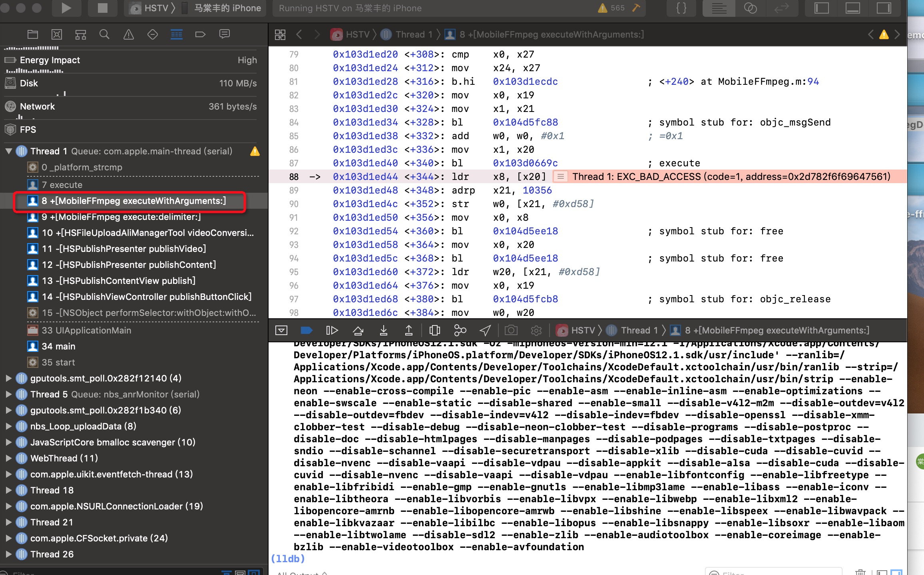Open the Issue navigator warning triangle
Image resolution: width=924 pixels, height=575 pixels.
(x=128, y=34)
